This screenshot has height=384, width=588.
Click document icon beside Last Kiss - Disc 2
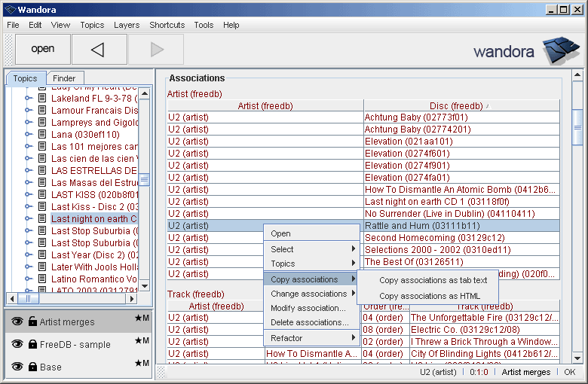click(x=42, y=206)
